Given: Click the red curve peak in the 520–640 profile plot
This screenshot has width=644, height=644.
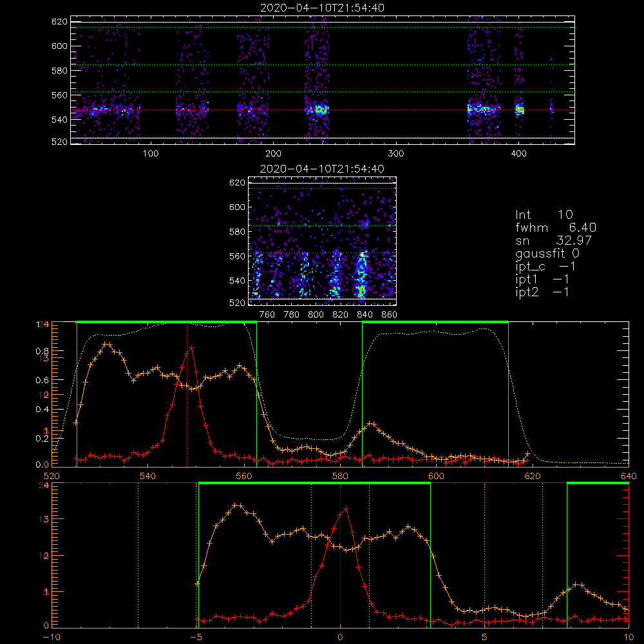Looking at the screenshot, I should click(191, 348).
